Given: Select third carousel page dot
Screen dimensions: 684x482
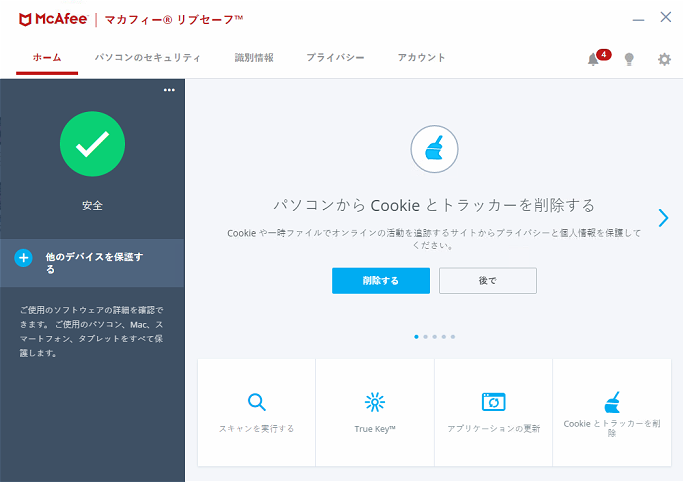Looking at the screenshot, I should coord(434,337).
